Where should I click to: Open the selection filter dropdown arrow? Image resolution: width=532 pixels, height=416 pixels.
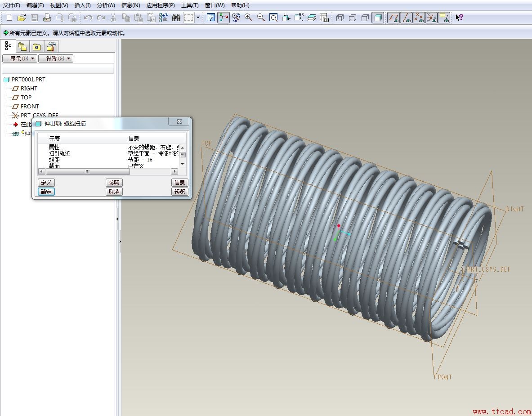tap(198, 18)
